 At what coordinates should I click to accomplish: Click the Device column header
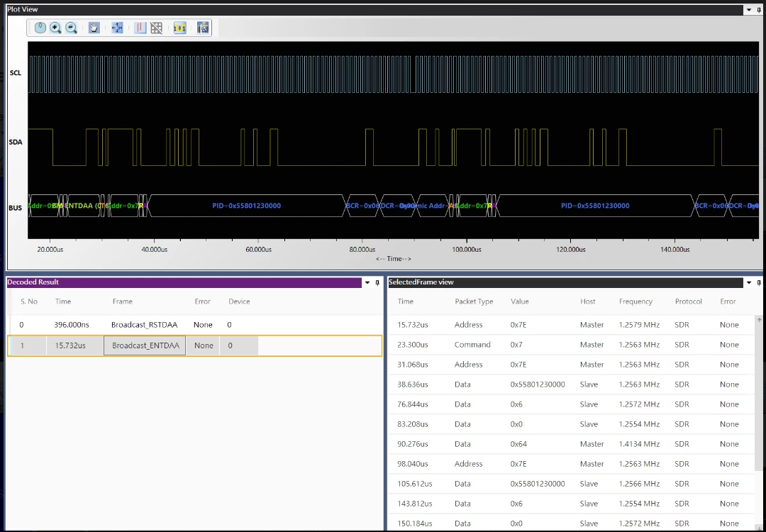tap(239, 301)
